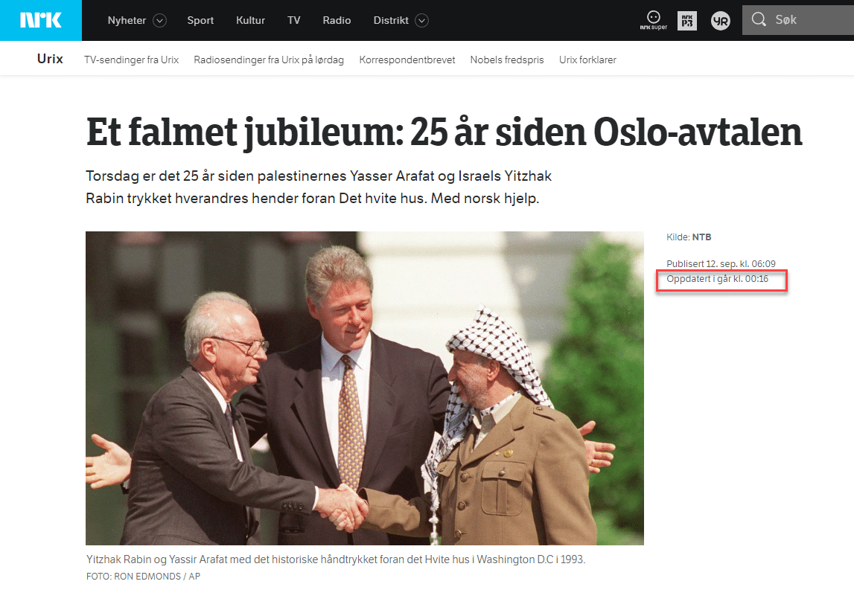Go to the TV section

pyautogui.click(x=294, y=20)
